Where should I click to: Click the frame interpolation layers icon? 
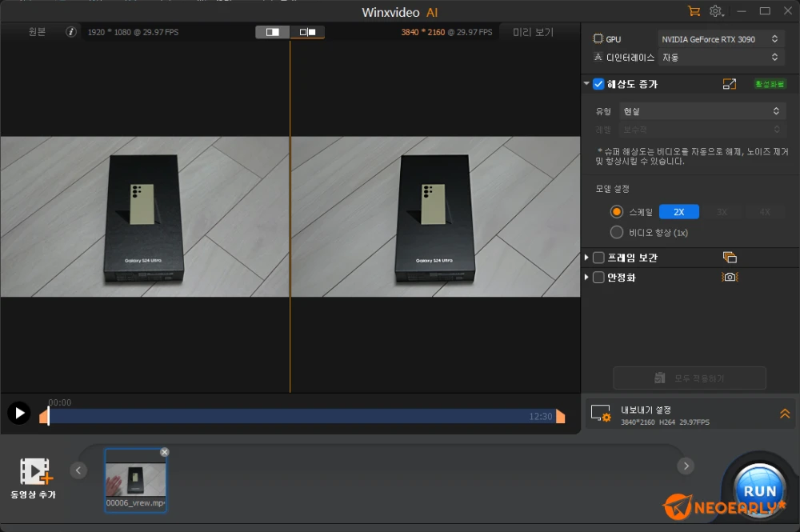click(730, 257)
